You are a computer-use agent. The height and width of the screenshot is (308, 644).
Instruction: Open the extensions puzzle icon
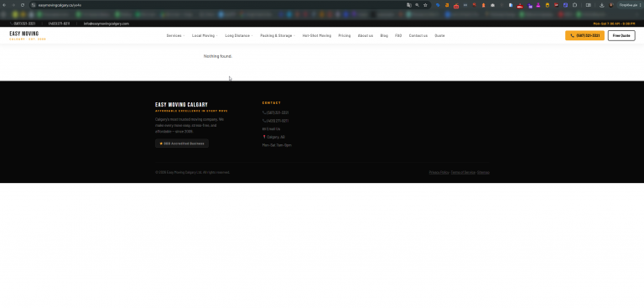click(x=574, y=5)
